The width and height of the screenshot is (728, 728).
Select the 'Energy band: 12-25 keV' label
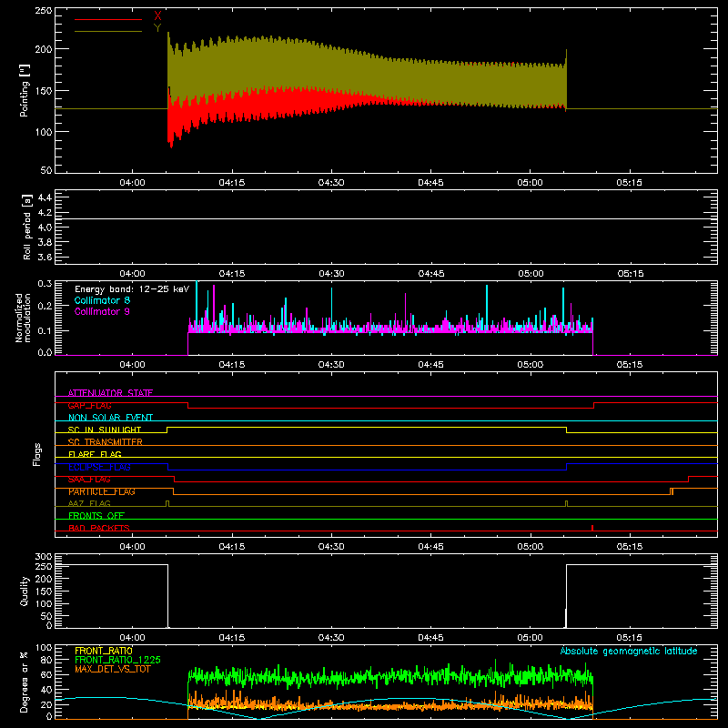click(132, 289)
